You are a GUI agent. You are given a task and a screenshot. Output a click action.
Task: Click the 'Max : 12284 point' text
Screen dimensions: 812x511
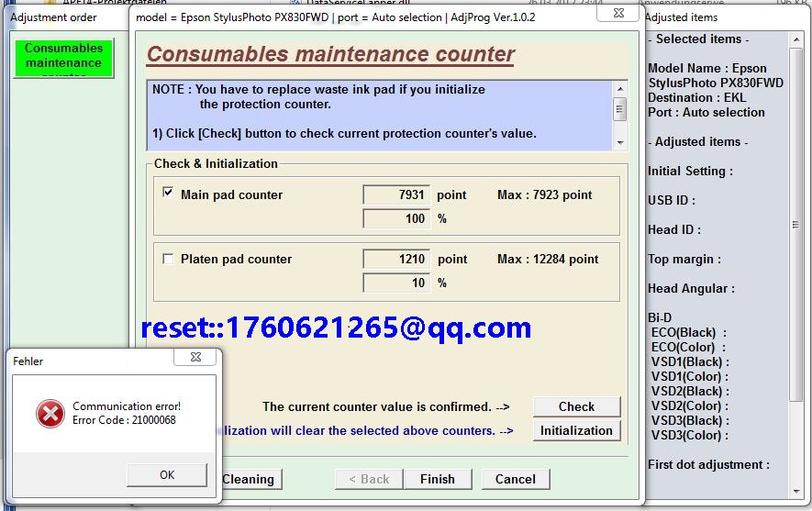[x=548, y=260]
